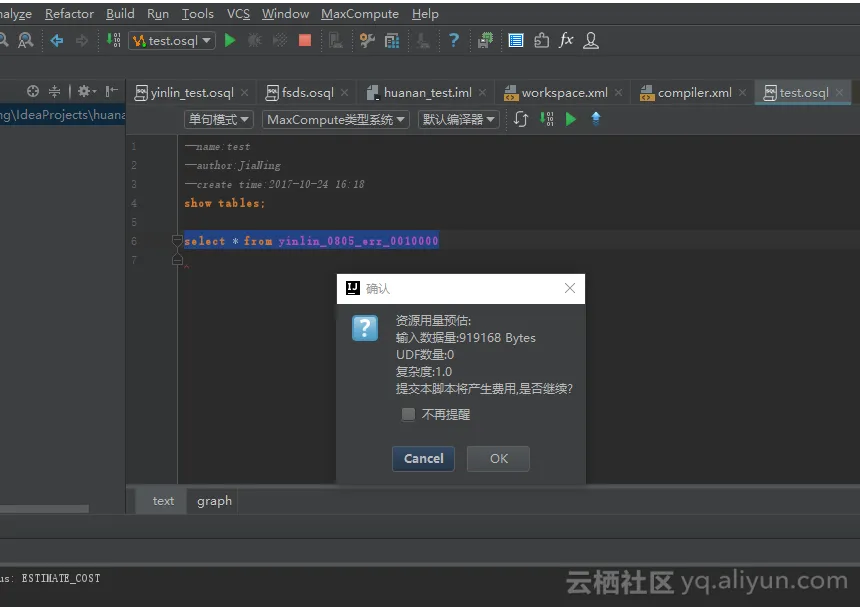The height and width of the screenshot is (607, 860).
Task: Close the 确认 dialog with X
Action: coord(570,288)
